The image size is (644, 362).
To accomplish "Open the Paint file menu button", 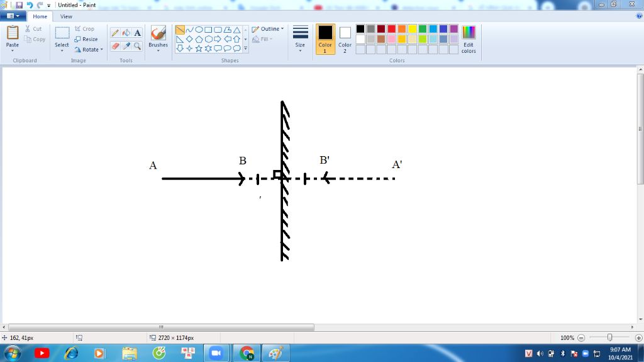I will click(13, 16).
